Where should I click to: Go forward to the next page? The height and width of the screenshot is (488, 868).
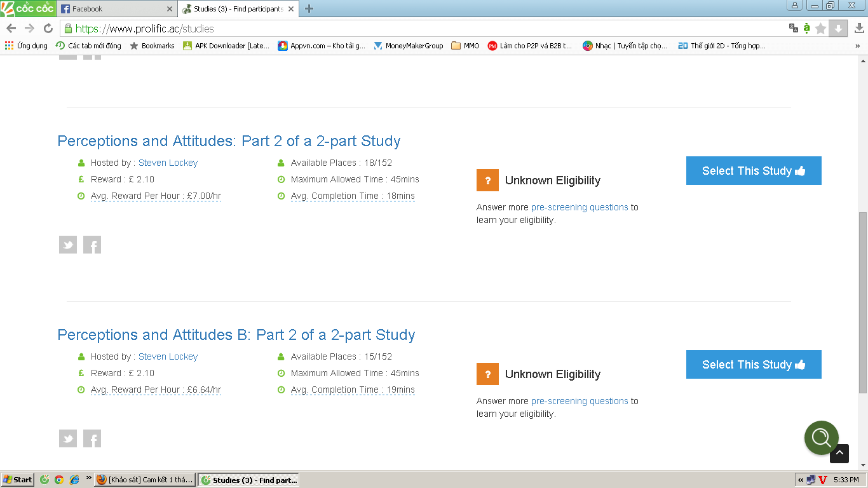coord(29,29)
